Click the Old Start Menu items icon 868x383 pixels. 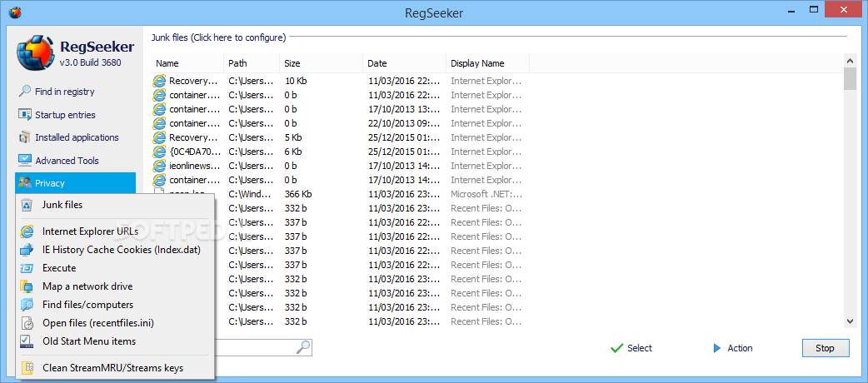27,341
